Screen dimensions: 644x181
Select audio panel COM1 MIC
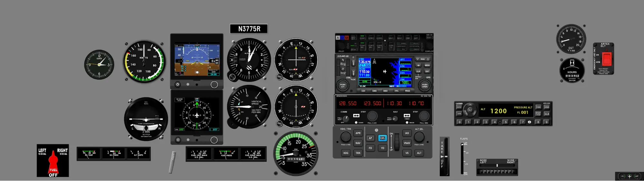click(362, 46)
